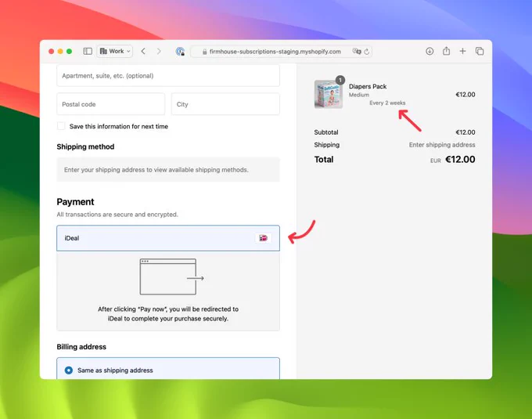Screen dimensions: 532x419
Task: Click the Diapers Pack product name
Action: point(368,86)
